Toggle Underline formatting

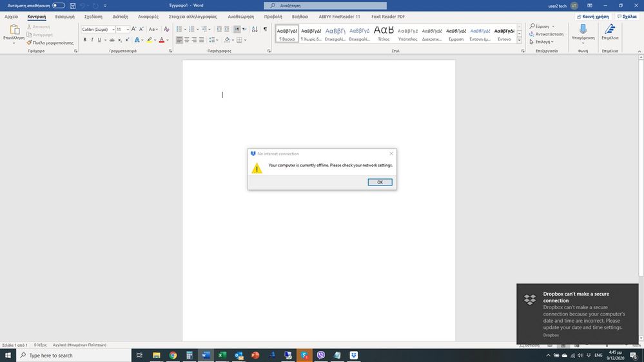tap(99, 40)
